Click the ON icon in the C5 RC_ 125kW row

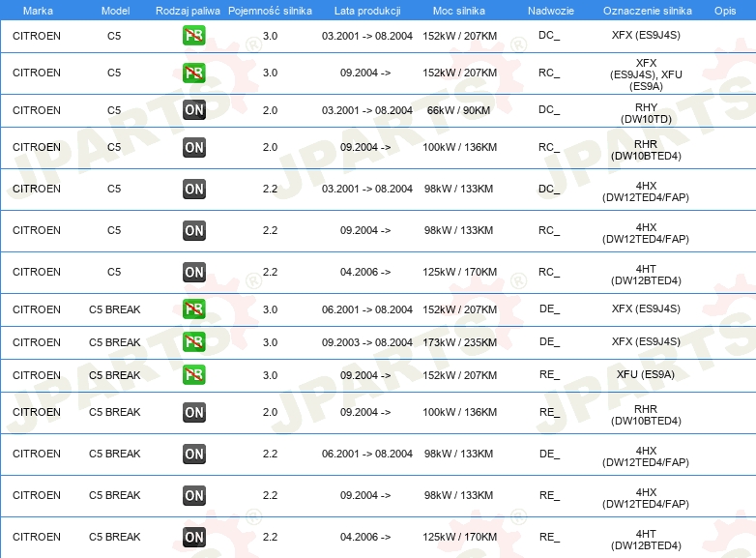193,272
